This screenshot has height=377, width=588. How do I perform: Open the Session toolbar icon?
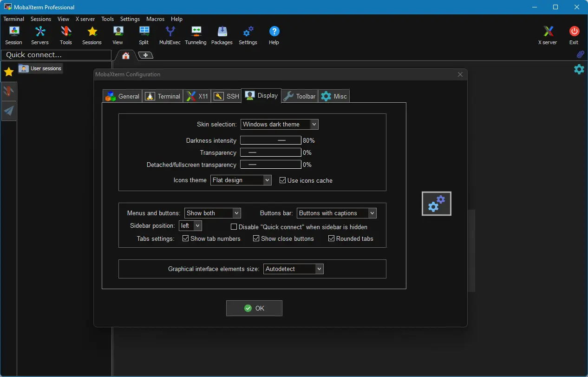pos(14,35)
